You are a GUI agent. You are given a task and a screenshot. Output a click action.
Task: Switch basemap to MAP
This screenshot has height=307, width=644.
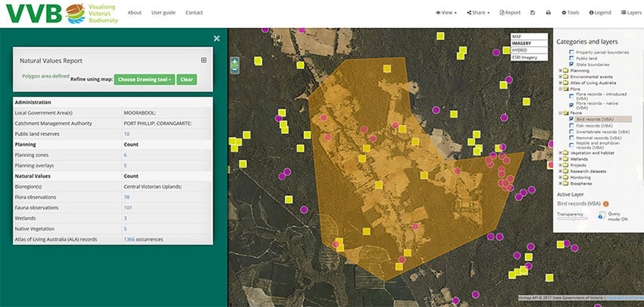coord(529,36)
